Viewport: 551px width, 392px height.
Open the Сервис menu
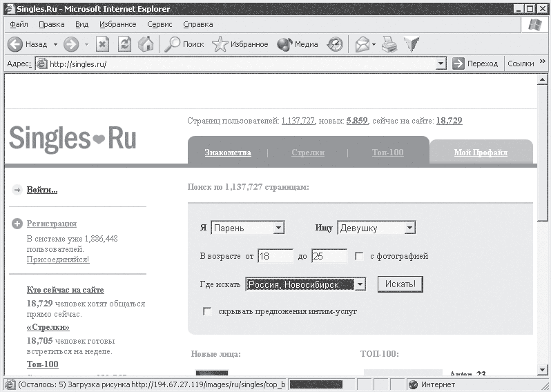tap(159, 24)
